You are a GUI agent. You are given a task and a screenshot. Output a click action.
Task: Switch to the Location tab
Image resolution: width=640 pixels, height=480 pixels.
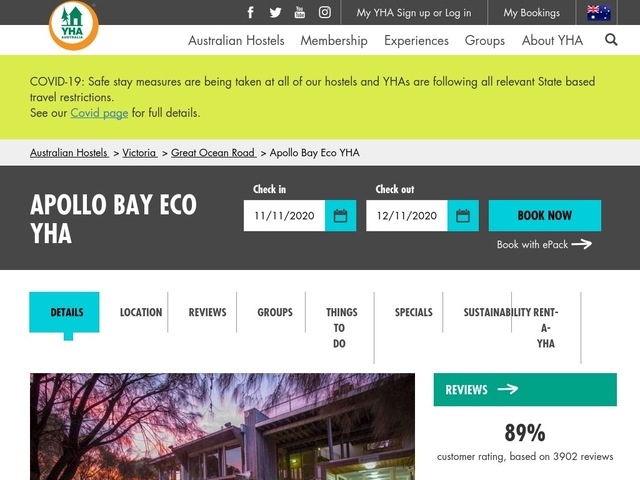point(141,312)
